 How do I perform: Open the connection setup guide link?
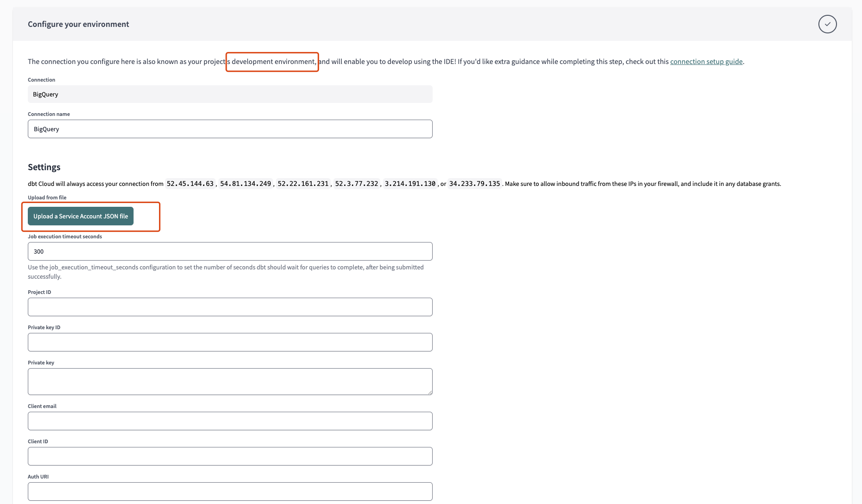pyautogui.click(x=706, y=62)
